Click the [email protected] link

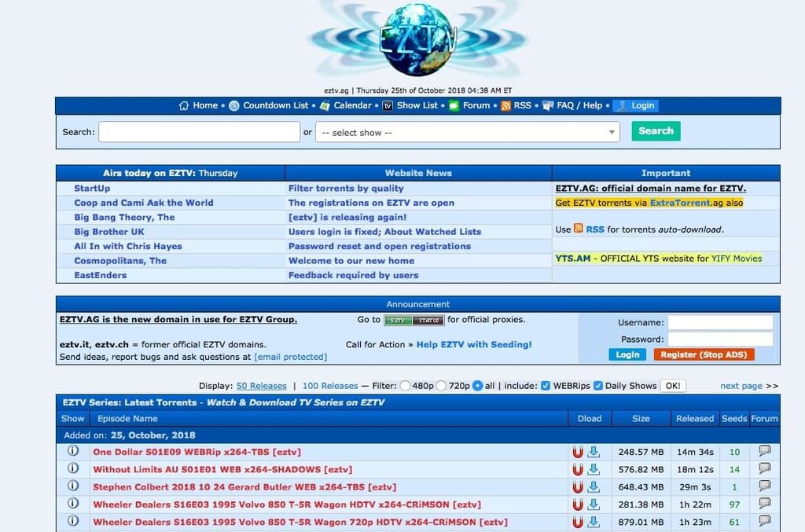pos(291,357)
